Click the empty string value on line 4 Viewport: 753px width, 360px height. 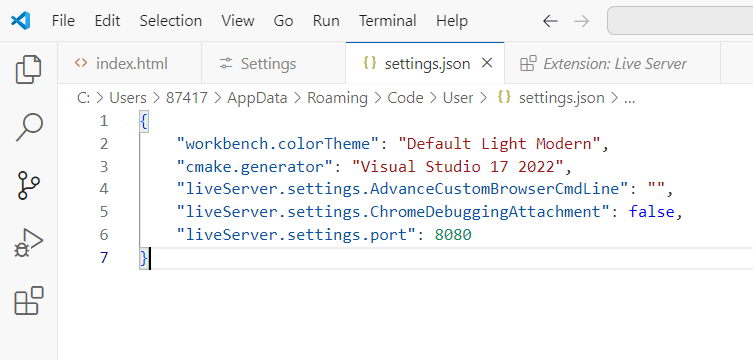click(656, 189)
